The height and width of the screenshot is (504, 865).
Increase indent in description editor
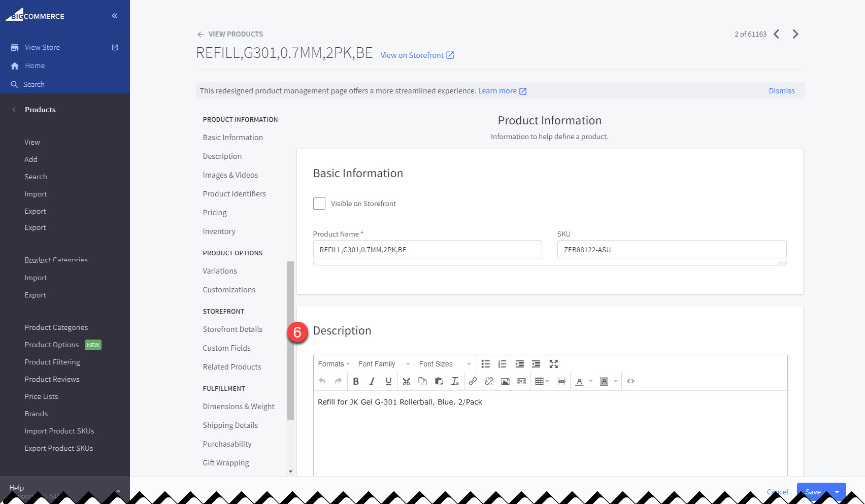click(519, 364)
